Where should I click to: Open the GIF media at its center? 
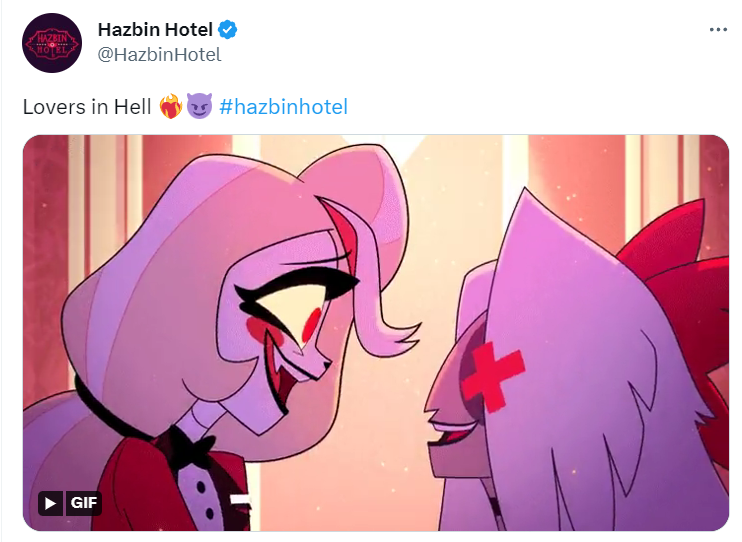click(376, 333)
